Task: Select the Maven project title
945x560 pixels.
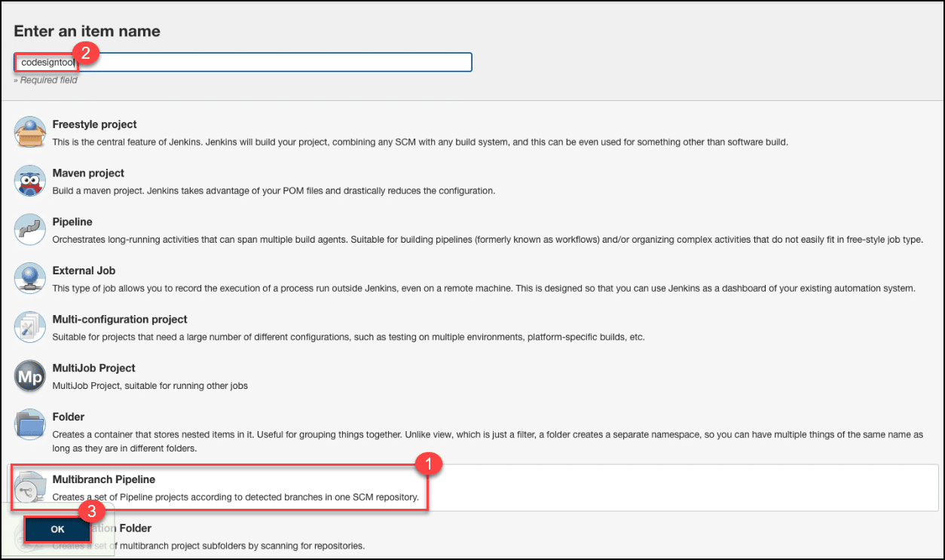Action: [x=88, y=173]
